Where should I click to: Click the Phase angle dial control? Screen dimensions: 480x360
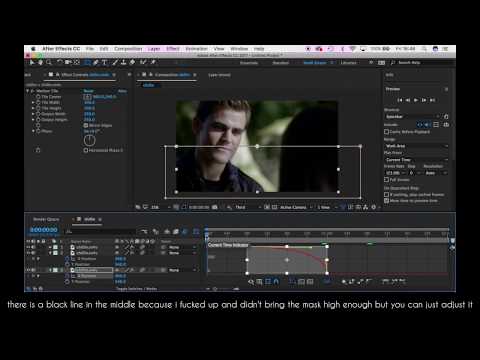(89, 141)
